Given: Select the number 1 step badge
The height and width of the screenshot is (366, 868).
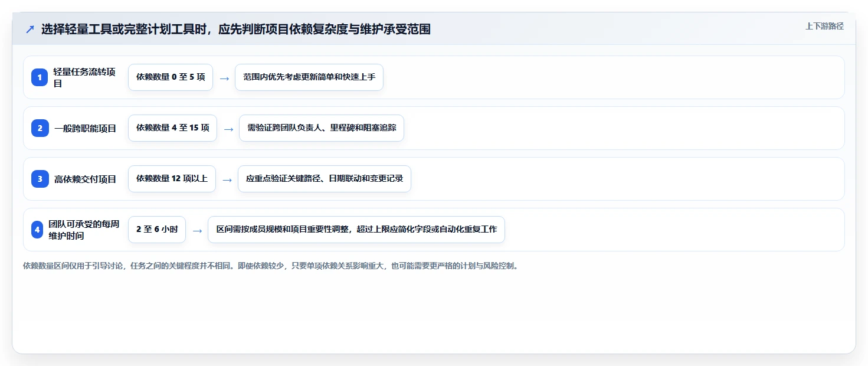Looking at the screenshot, I should point(40,77).
